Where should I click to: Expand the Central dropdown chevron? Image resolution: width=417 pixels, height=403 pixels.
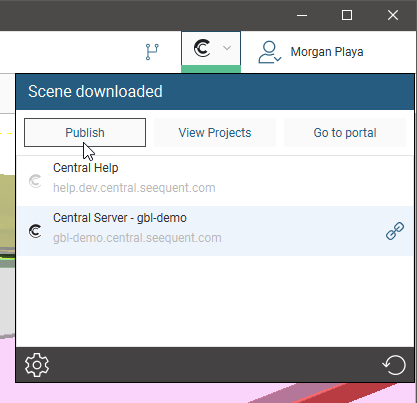point(227,48)
